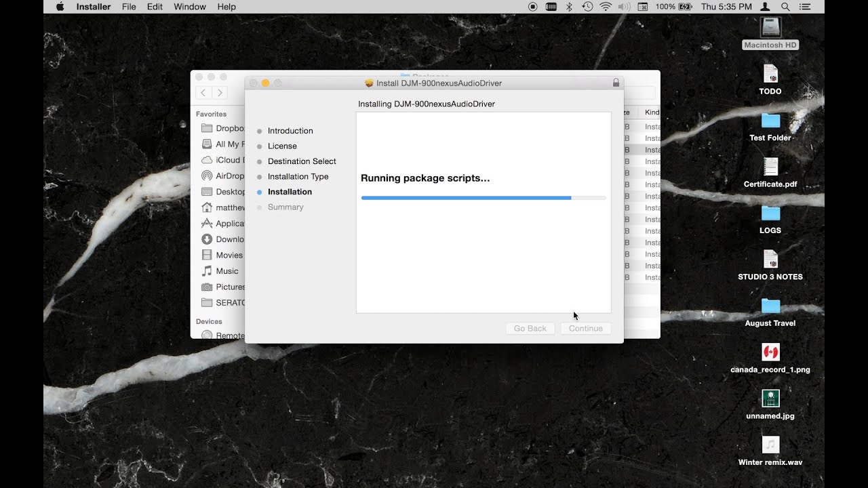This screenshot has width=868, height=488.
Task: Open Music in Finder sidebar
Action: tap(220, 271)
